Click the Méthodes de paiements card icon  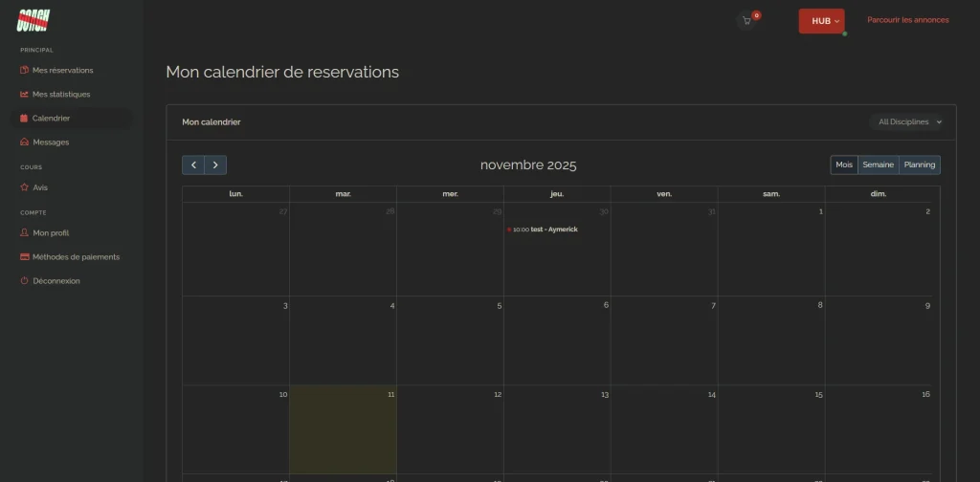point(24,256)
